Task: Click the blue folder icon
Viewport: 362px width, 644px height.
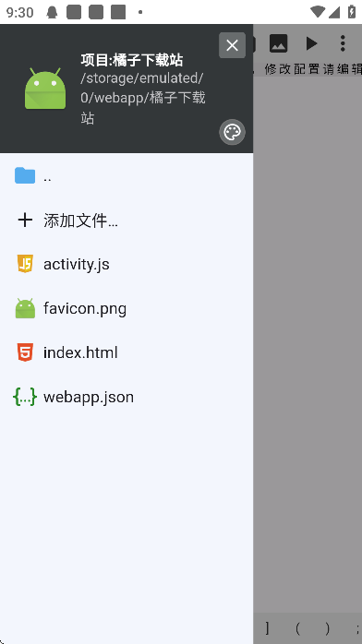Action: pos(25,175)
